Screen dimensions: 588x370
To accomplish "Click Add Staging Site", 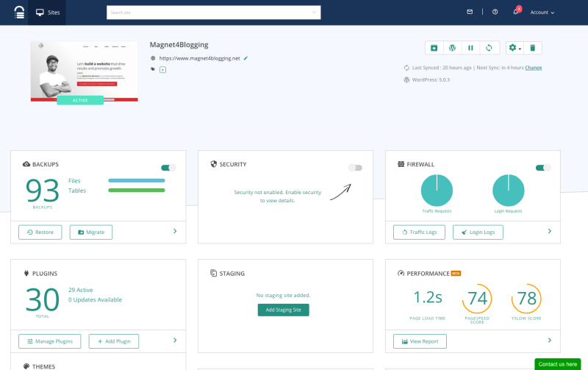I will coord(284,310).
